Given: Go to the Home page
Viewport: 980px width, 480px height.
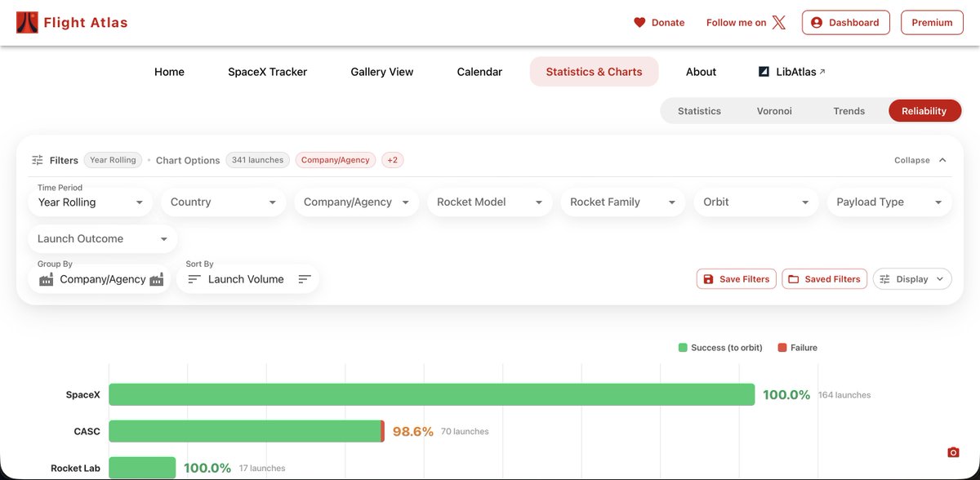Looking at the screenshot, I should [169, 72].
